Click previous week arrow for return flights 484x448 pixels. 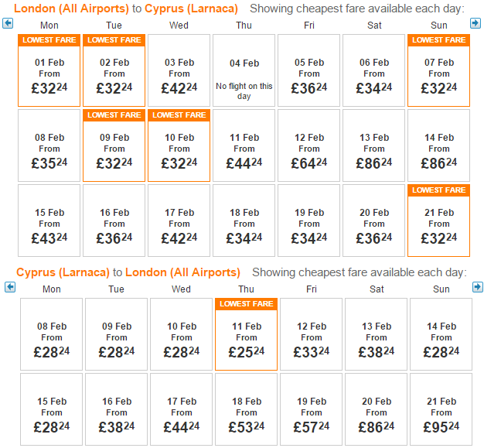click(x=10, y=287)
